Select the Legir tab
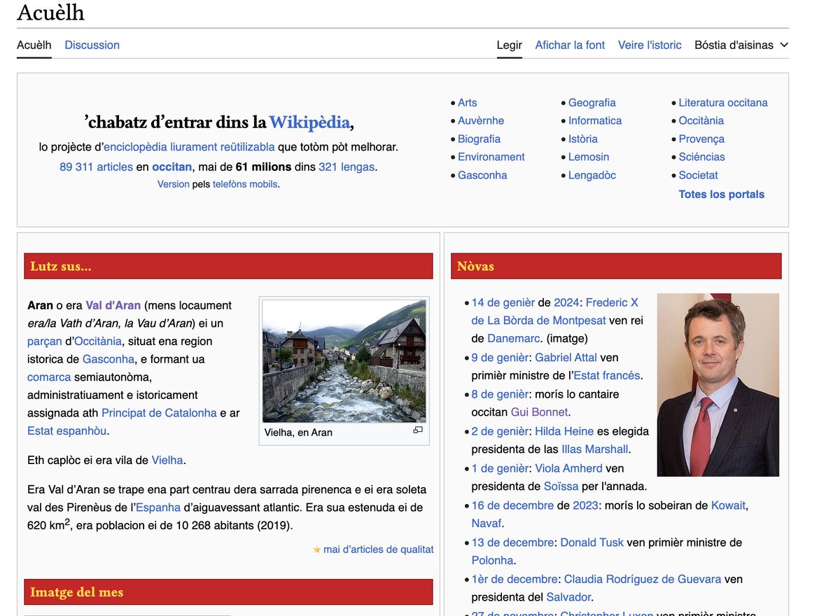The image size is (840, 616). (509, 45)
